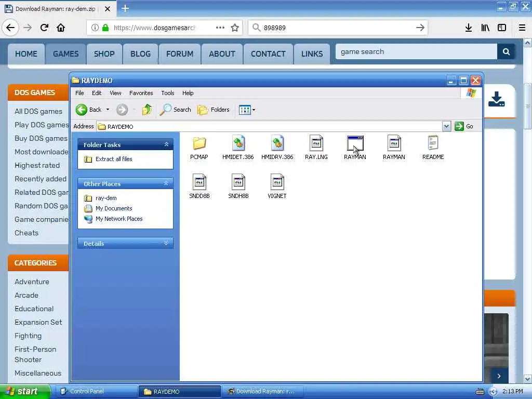Open the Views dropdown button
Screen dimensions: 532x399
tap(247, 110)
